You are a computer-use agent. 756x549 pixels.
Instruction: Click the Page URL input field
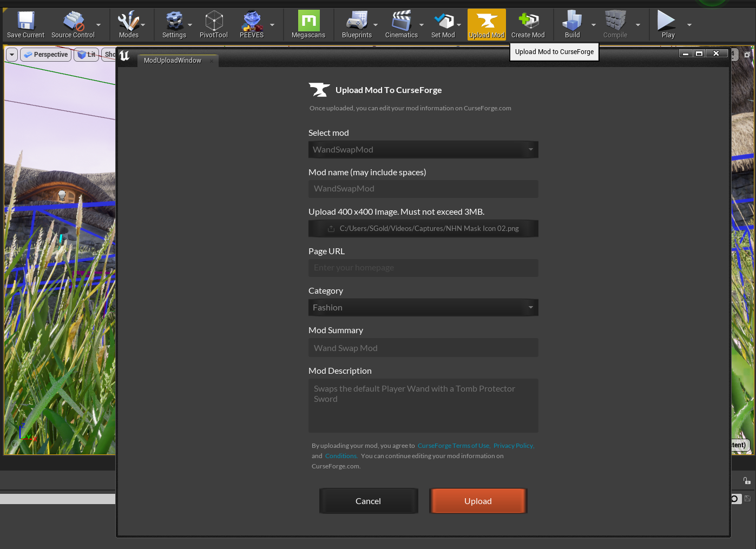coord(423,268)
